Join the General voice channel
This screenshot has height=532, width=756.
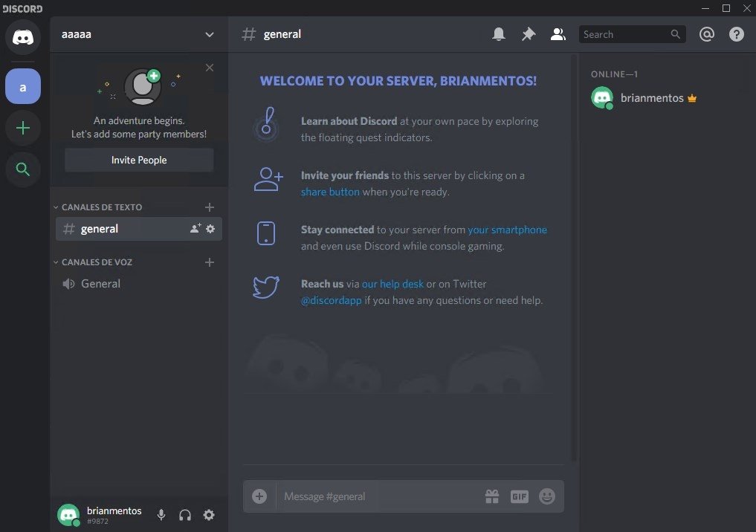point(139,284)
